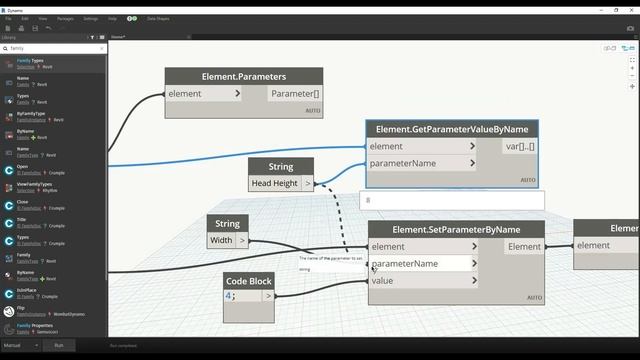Screen dimensions: 640x360
Task: Clear the library search with X
Action: click(102, 49)
